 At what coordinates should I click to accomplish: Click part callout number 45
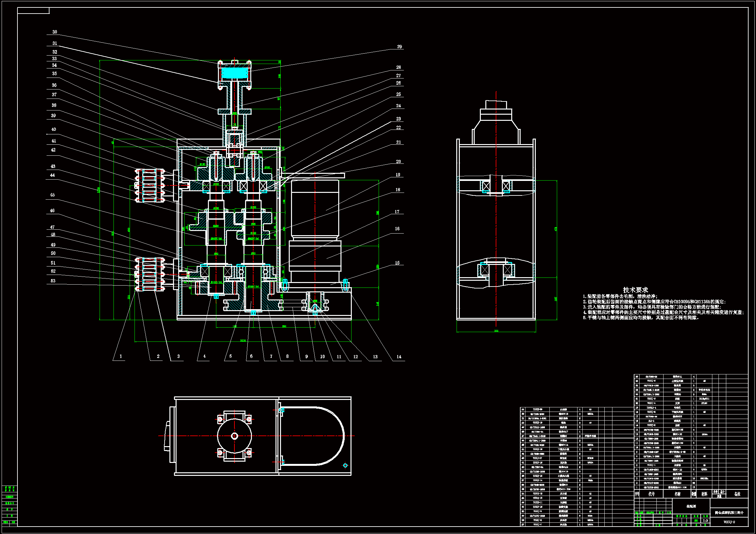(x=52, y=195)
